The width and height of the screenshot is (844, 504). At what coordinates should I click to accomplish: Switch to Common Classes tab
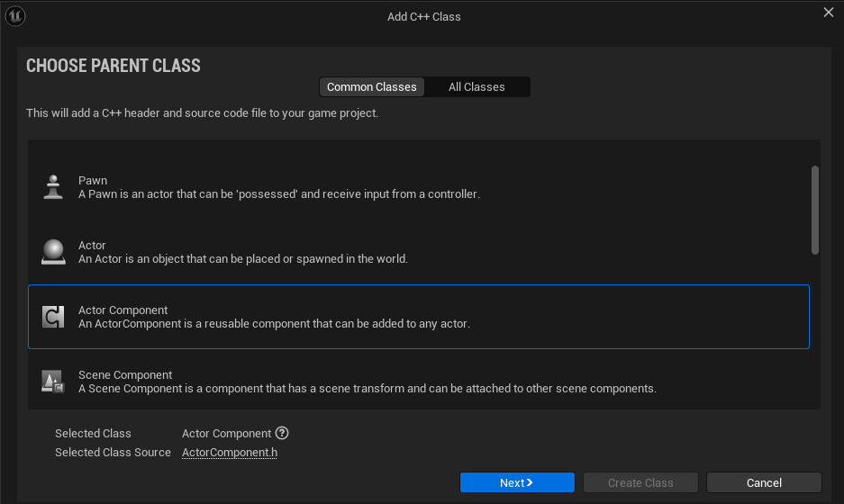point(372,87)
